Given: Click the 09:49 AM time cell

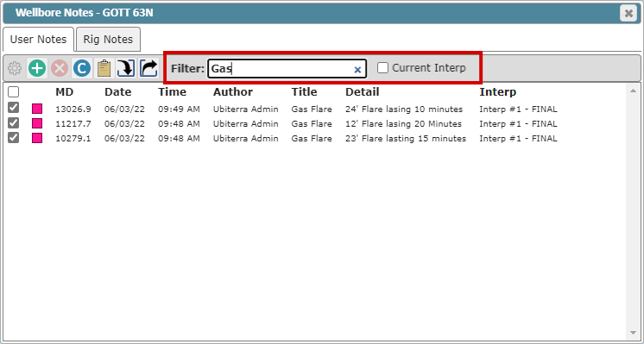Looking at the screenshot, I should click(x=179, y=109).
